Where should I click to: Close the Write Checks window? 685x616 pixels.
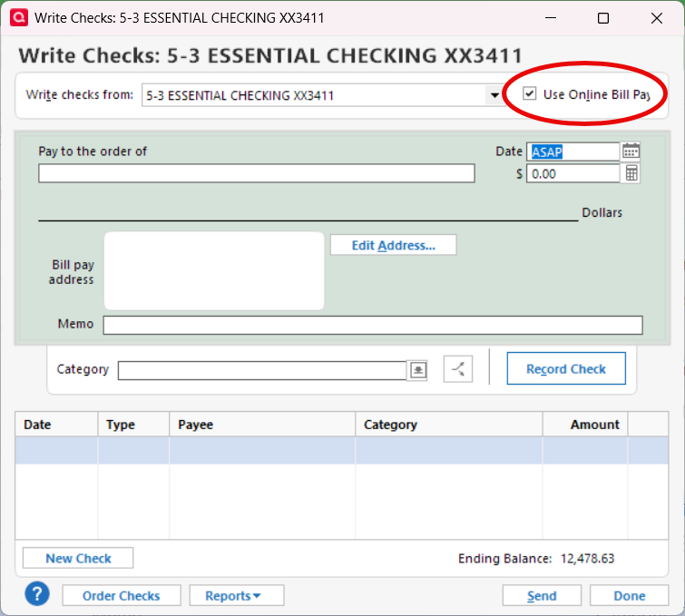(657, 18)
